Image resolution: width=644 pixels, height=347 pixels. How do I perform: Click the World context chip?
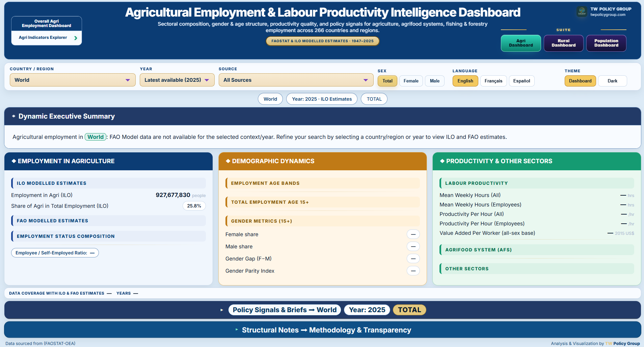270,99
